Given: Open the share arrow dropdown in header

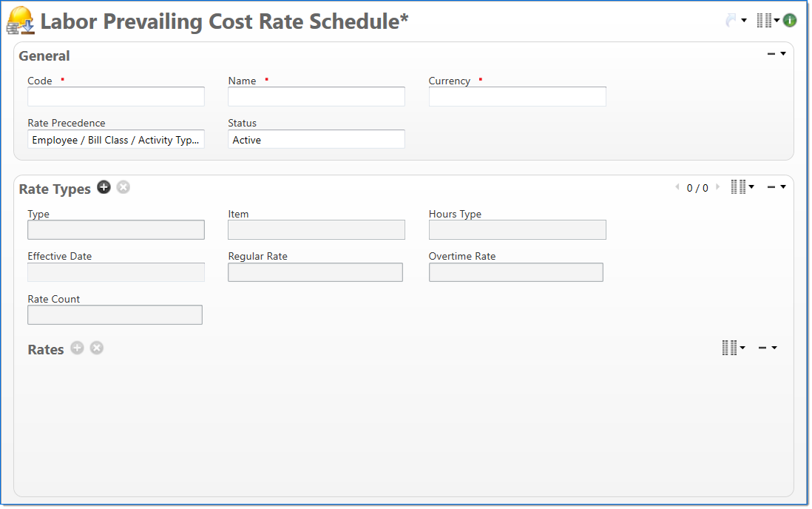Looking at the screenshot, I should click(735, 21).
